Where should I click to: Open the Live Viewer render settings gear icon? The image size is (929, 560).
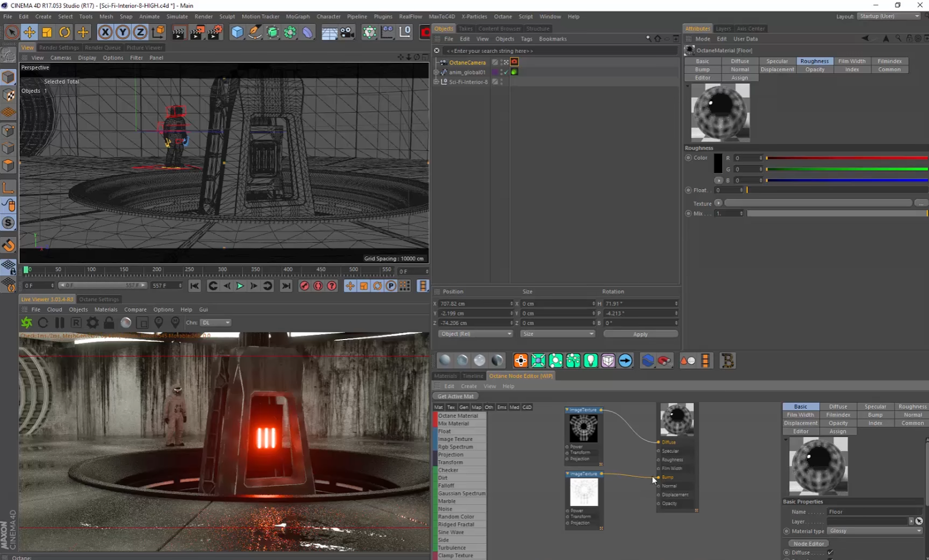click(x=92, y=323)
